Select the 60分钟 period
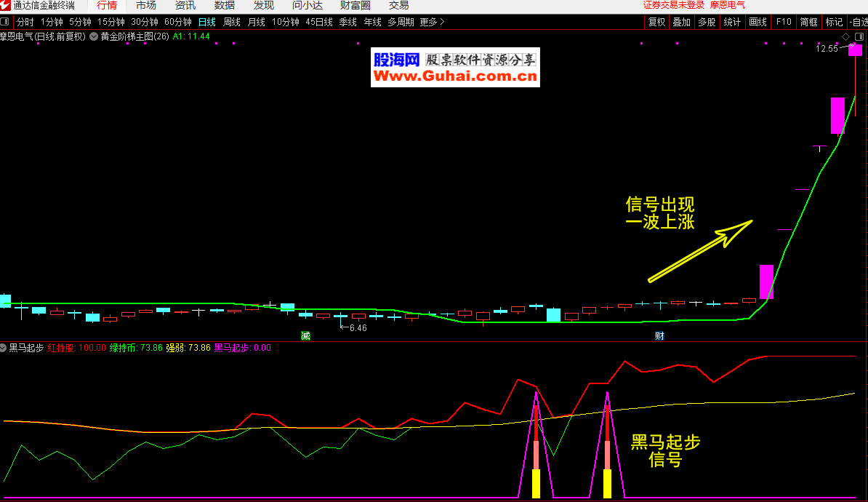 coord(178,22)
